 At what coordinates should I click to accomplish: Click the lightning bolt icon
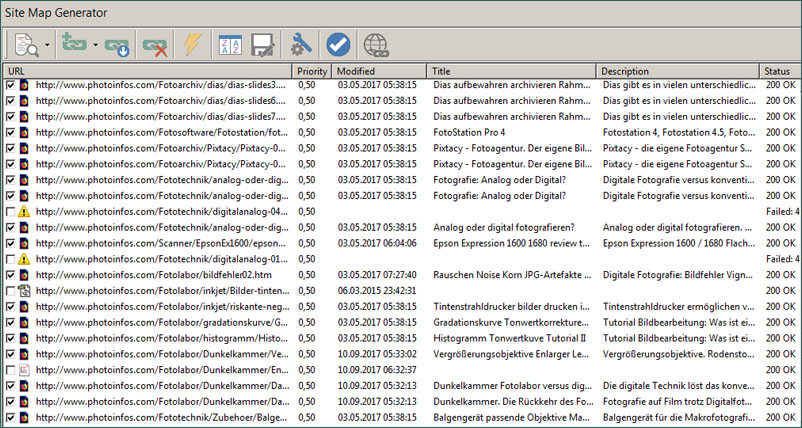click(189, 45)
